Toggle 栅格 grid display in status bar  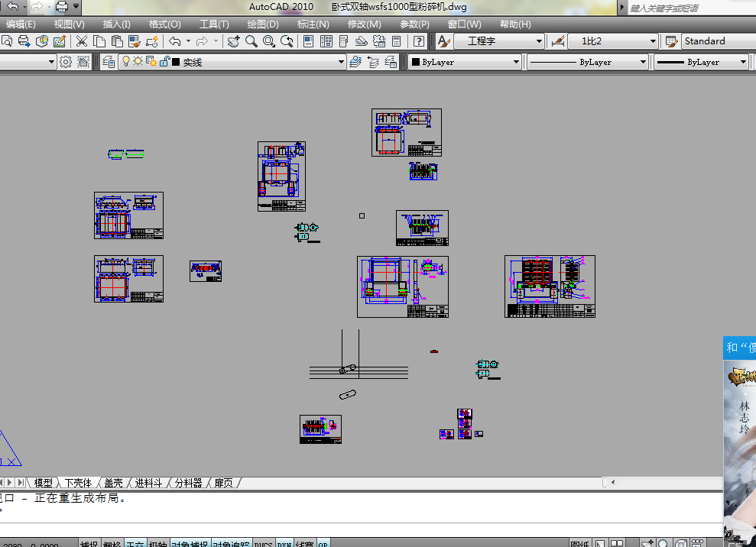(112, 544)
